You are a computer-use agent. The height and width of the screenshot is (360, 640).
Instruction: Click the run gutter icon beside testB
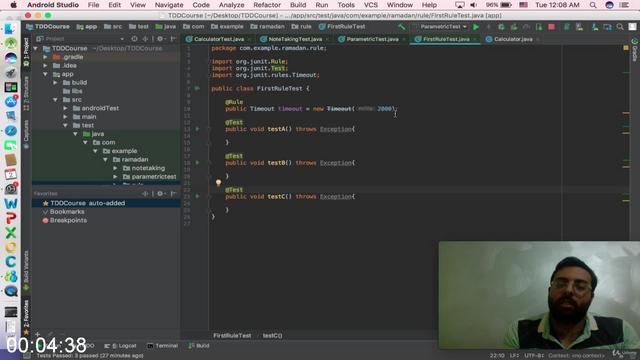pyautogui.click(x=198, y=162)
